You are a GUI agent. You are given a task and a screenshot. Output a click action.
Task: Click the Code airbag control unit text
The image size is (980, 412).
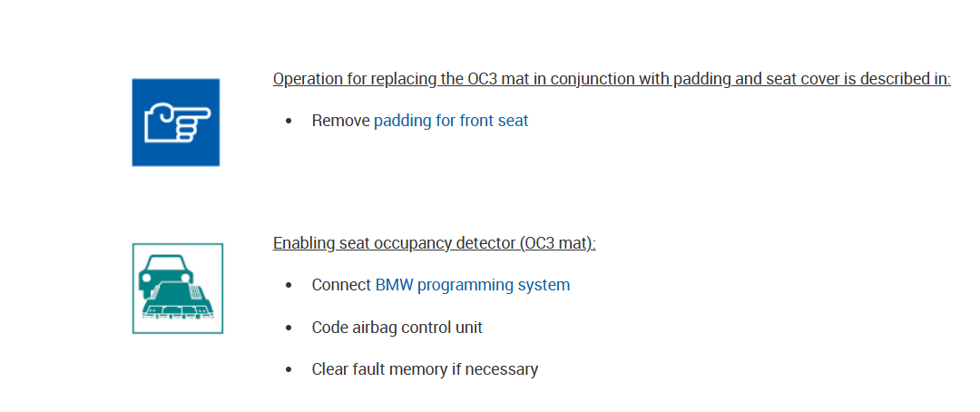coord(397,328)
